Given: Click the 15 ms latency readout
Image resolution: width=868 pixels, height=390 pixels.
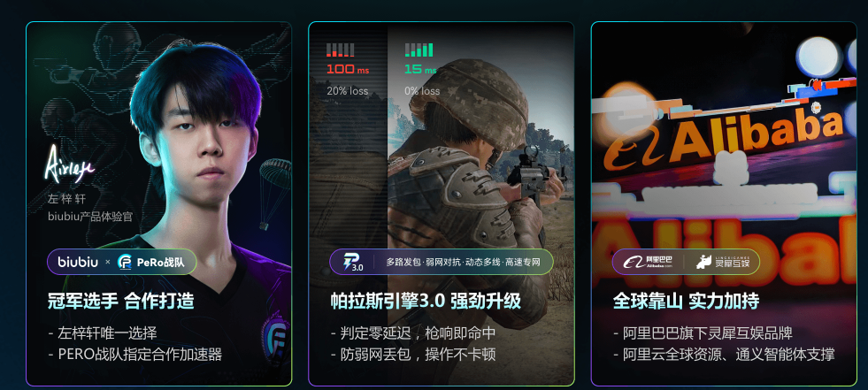Looking at the screenshot, I should point(420,70).
